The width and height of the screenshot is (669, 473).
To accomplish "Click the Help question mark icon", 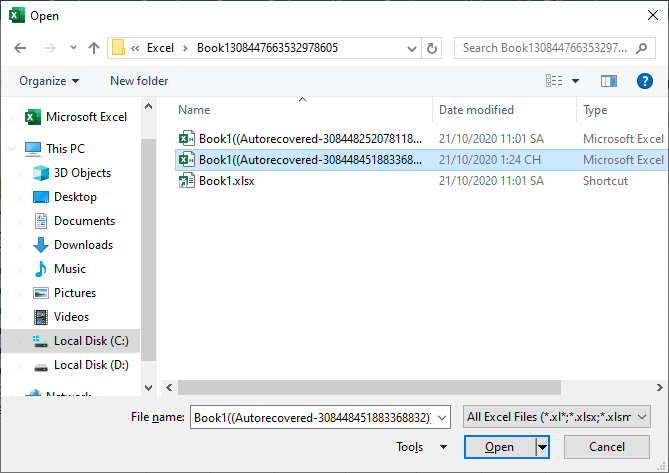I will [x=644, y=81].
